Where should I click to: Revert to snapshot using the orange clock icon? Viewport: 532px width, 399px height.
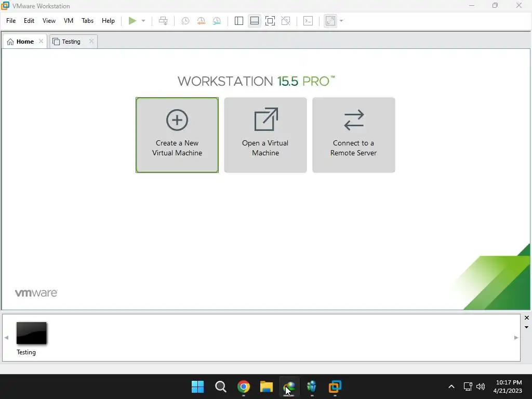(x=201, y=21)
